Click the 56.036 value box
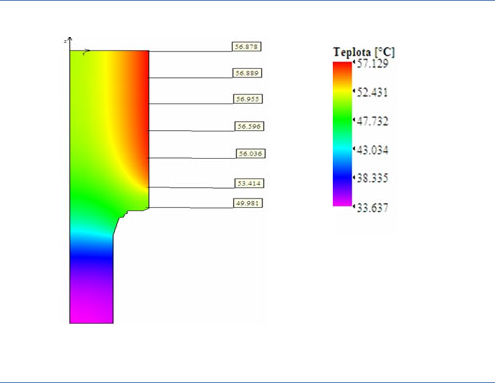Screen dimensions: 495x383 (251, 154)
